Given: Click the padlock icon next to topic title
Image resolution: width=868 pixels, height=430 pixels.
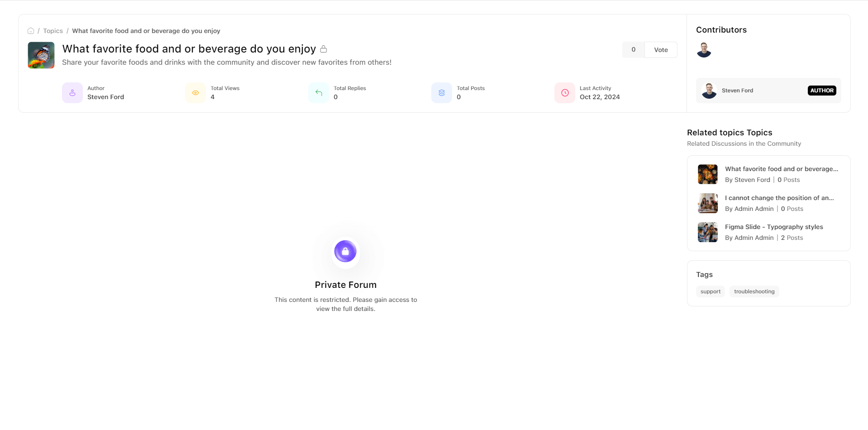Looking at the screenshot, I should tap(324, 49).
